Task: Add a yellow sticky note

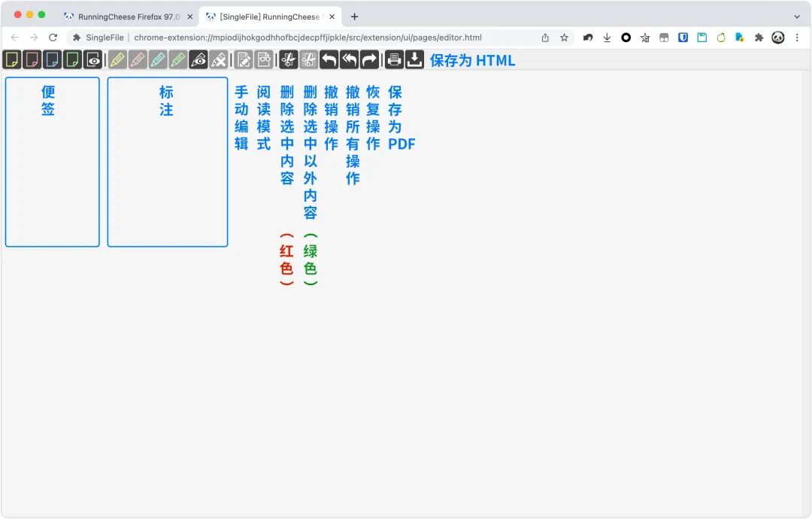Action: click(12, 60)
